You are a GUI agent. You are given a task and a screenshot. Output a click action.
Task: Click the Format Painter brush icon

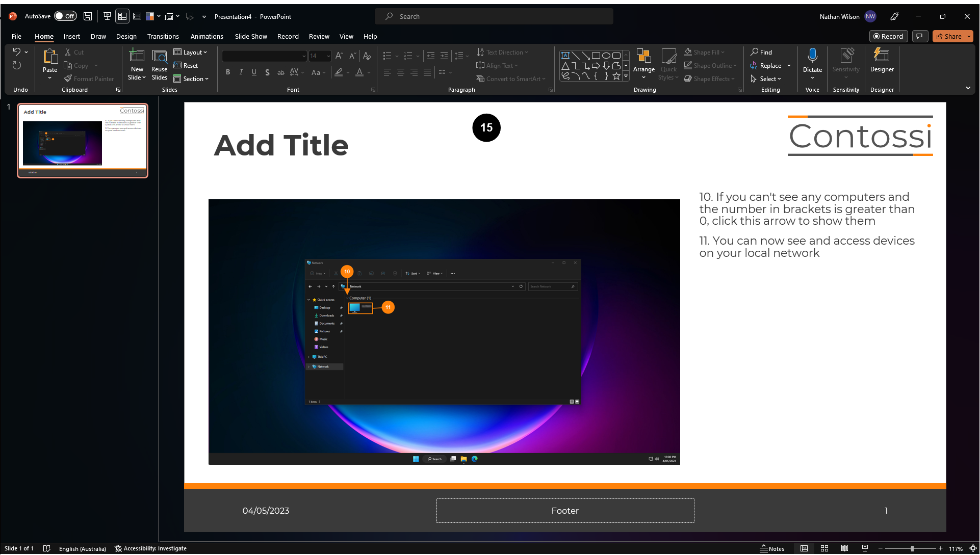pos(68,78)
